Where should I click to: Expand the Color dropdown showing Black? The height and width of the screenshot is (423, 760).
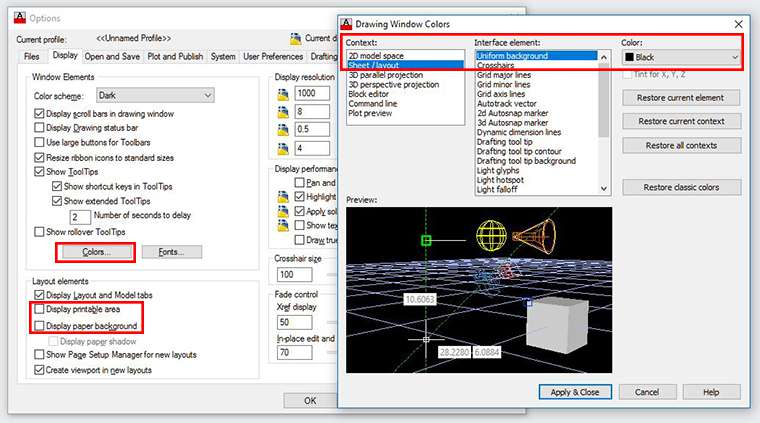point(680,58)
